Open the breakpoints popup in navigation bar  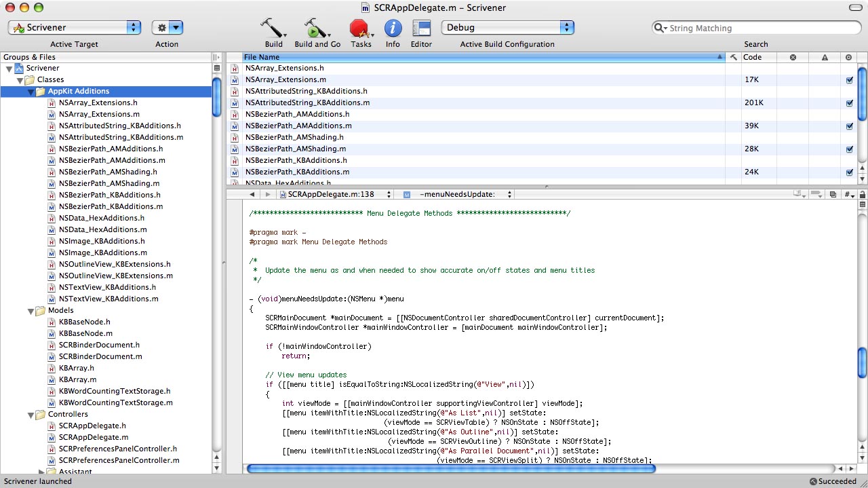pos(818,195)
